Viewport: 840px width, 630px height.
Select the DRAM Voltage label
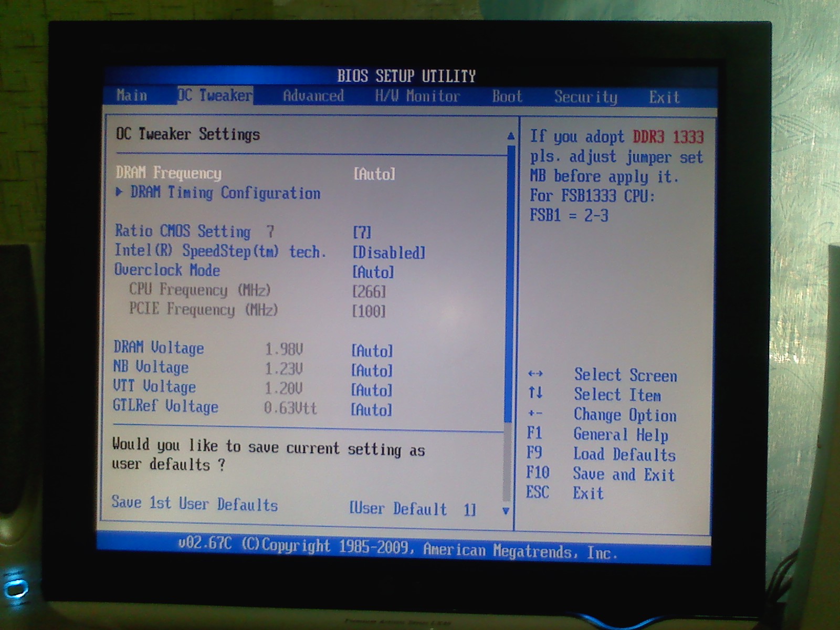click(x=159, y=348)
